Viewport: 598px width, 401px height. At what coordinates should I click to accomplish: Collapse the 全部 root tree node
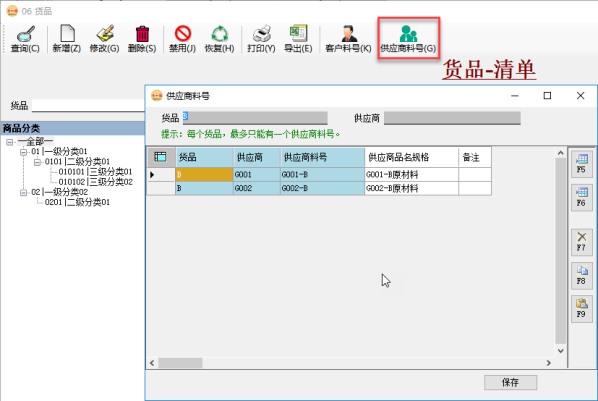pos(10,142)
